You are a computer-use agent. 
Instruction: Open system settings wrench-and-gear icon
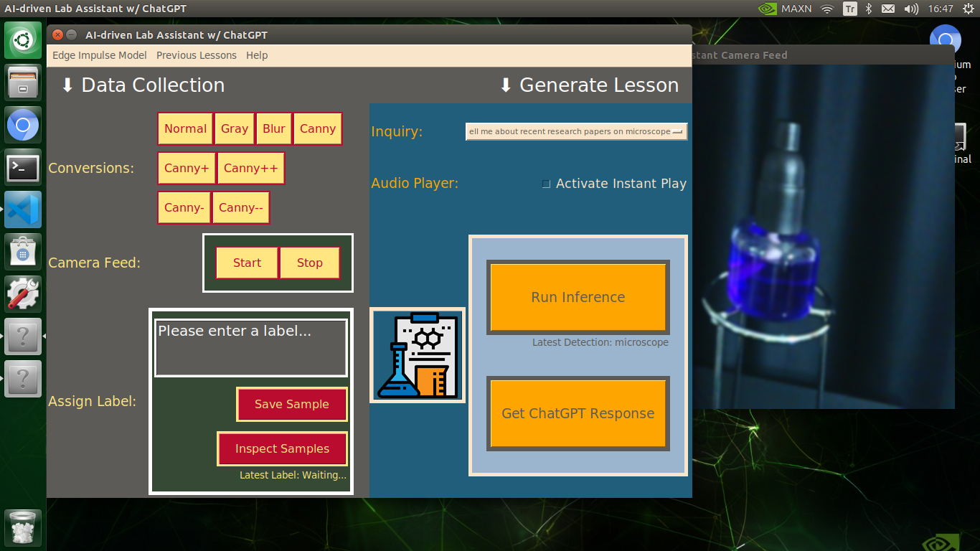(23, 294)
